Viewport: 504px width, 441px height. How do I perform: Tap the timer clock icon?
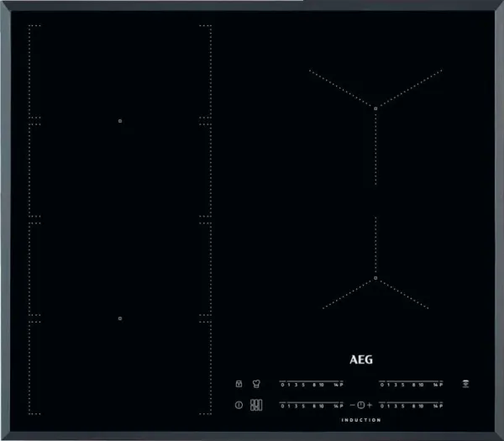[x=361, y=406]
